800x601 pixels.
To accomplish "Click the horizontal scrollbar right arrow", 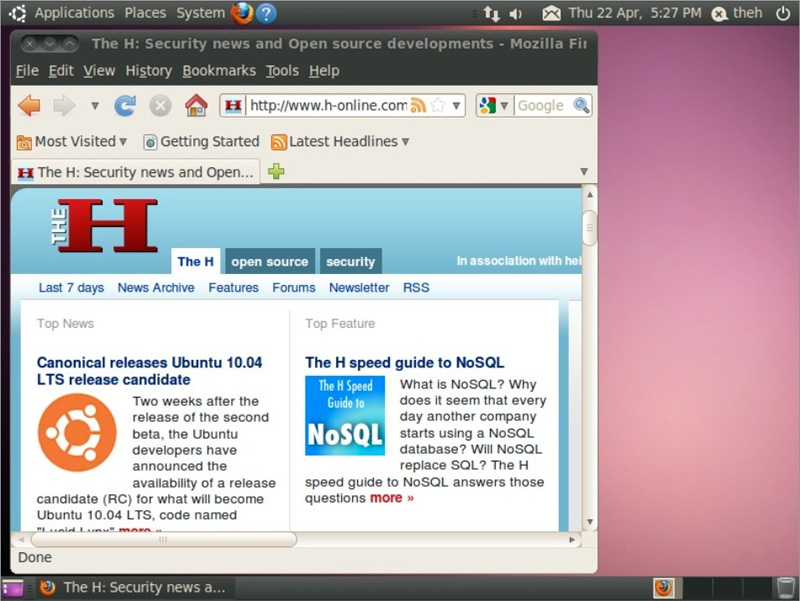I will click(x=572, y=539).
